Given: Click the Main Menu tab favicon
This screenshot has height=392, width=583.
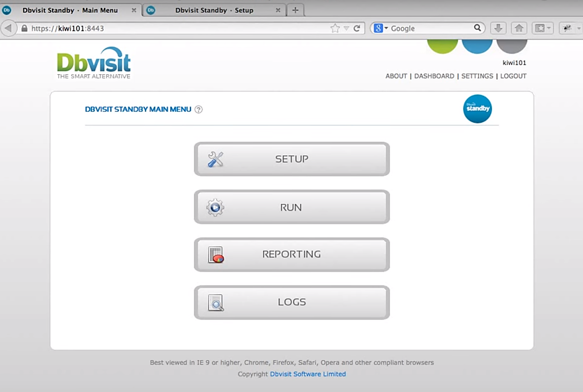Looking at the screenshot, I should 6,10.
